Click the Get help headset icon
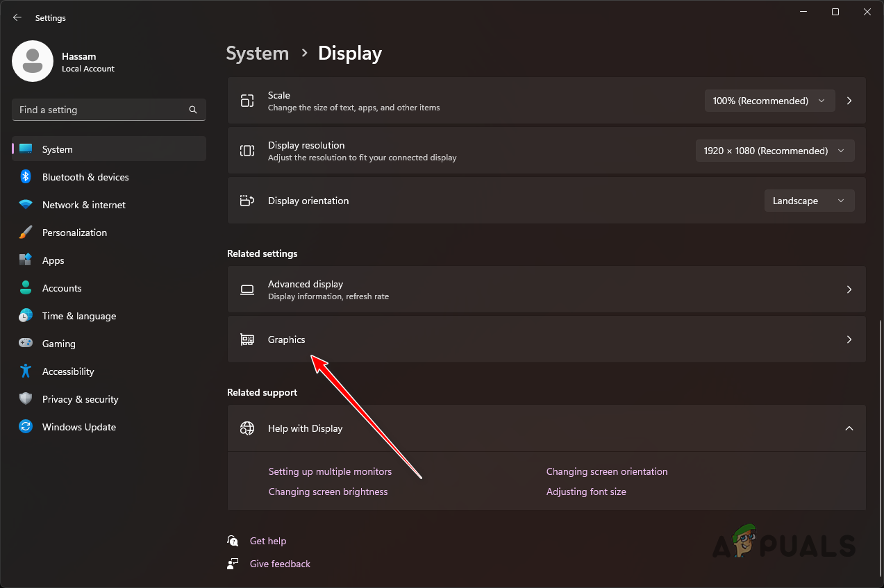Screen dimensions: 884x588 click(233, 540)
